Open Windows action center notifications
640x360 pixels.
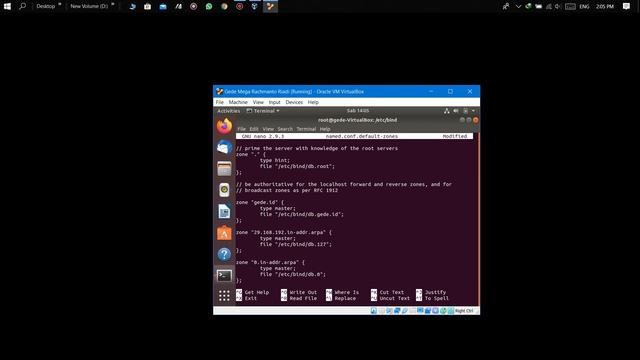(x=626, y=6)
